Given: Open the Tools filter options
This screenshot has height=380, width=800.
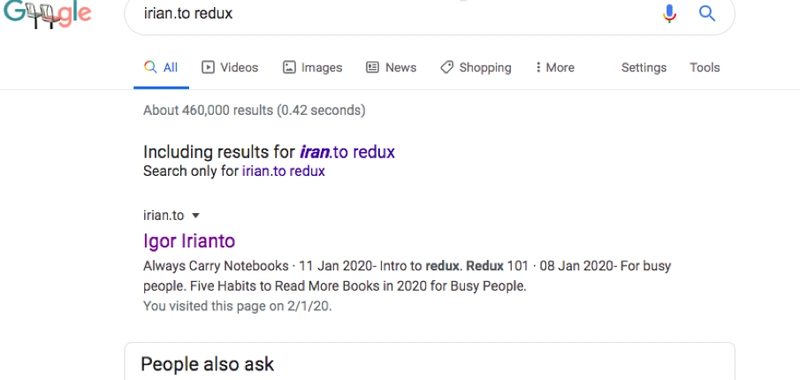Looking at the screenshot, I should tap(705, 67).
